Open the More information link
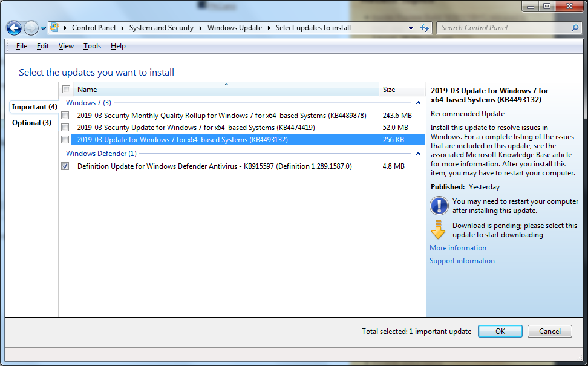The image size is (588, 366). pyautogui.click(x=457, y=248)
